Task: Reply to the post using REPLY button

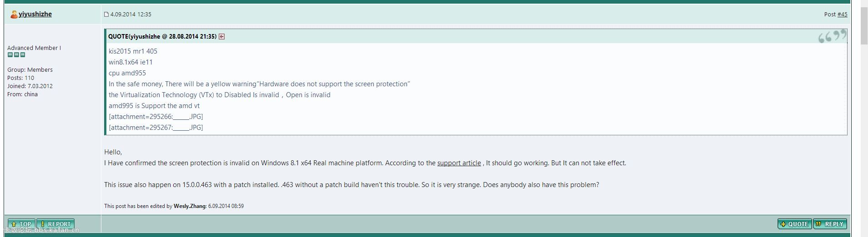Action: 830,224
